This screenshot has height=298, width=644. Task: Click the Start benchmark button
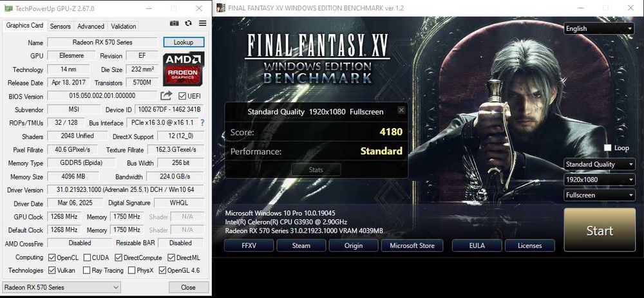click(600, 230)
